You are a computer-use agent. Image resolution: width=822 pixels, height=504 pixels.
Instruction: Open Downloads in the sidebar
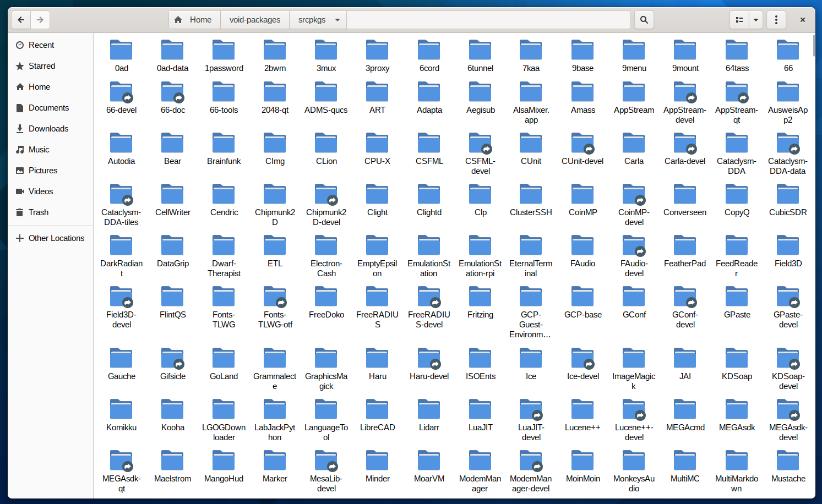(51, 129)
